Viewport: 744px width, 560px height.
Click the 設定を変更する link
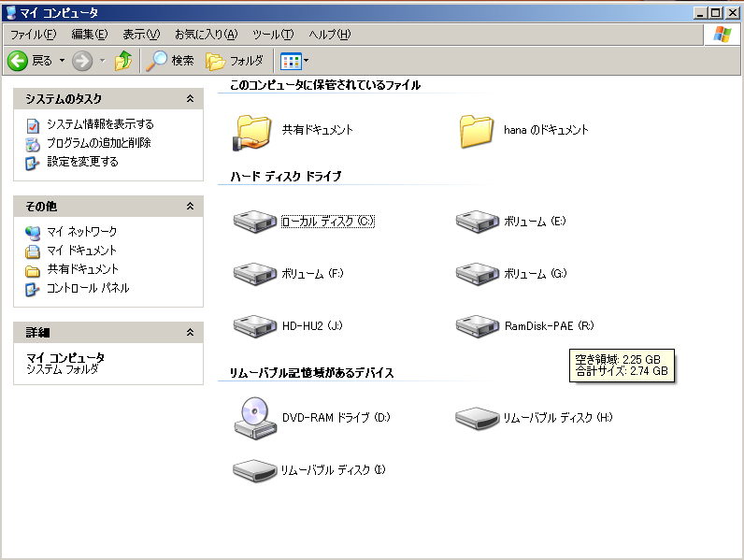pos(82,162)
